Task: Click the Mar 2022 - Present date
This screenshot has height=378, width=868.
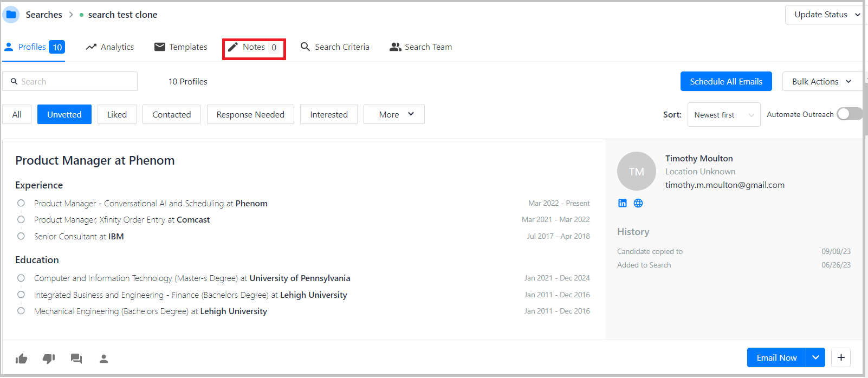Action: pos(559,203)
